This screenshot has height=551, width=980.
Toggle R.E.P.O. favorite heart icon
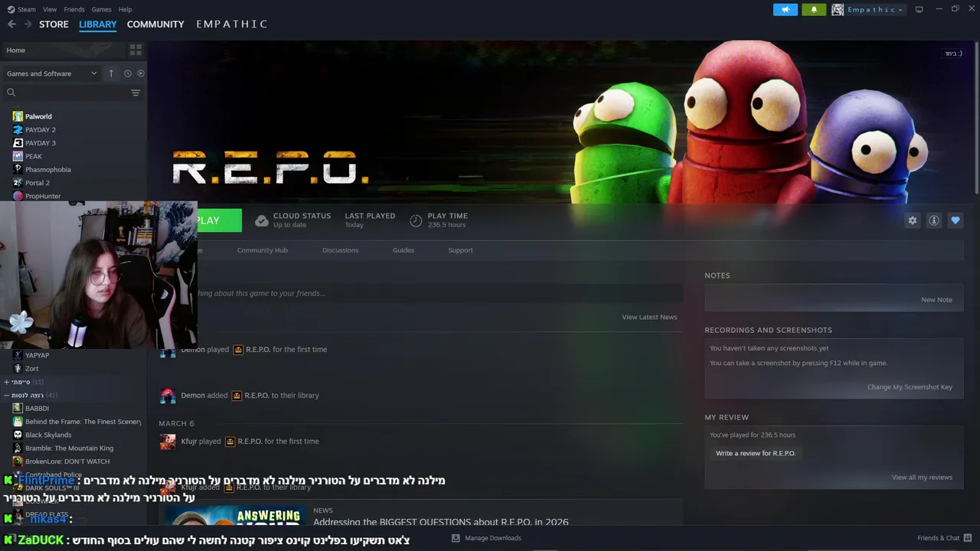pos(955,220)
